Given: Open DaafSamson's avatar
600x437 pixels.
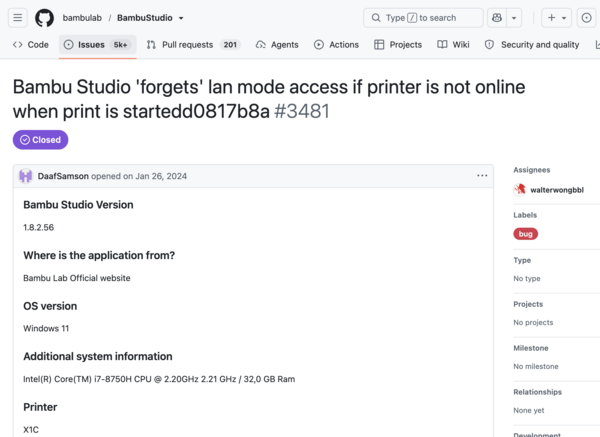Looking at the screenshot, I should 26,176.
